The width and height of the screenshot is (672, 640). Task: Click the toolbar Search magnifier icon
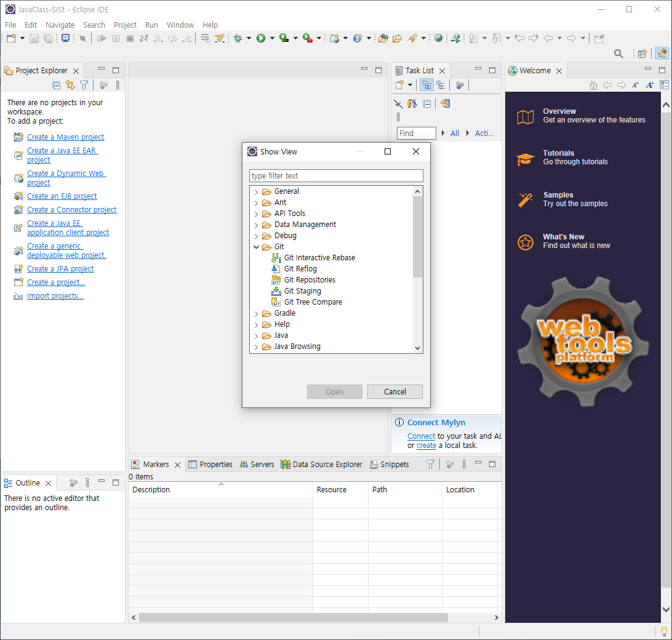pos(618,54)
